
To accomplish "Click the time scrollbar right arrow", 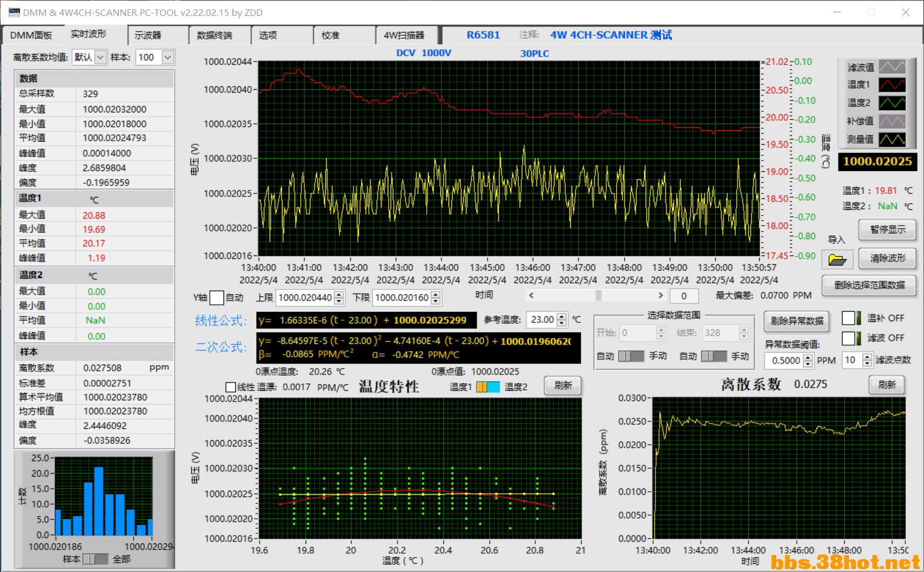I will pyautogui.click(x=661, y=295).
